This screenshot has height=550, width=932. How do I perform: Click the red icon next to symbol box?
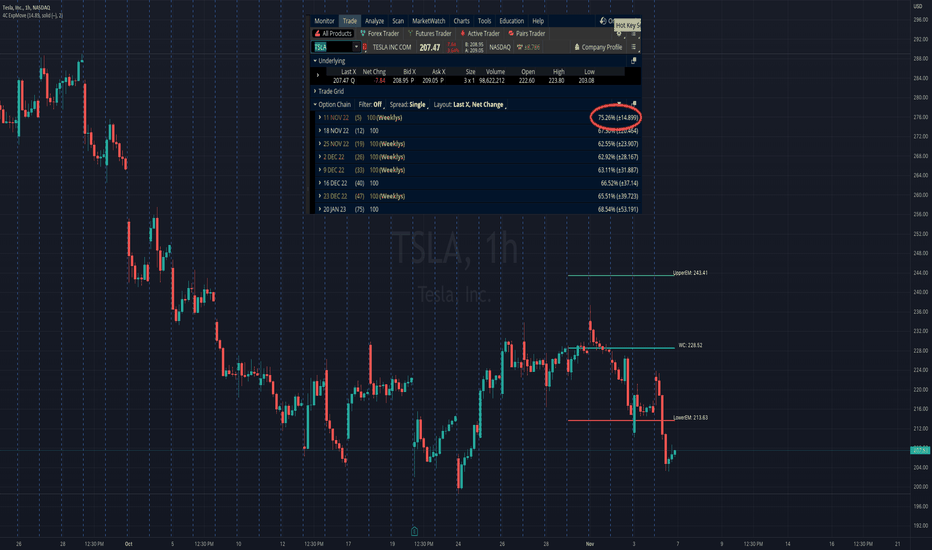coord(364,47)
